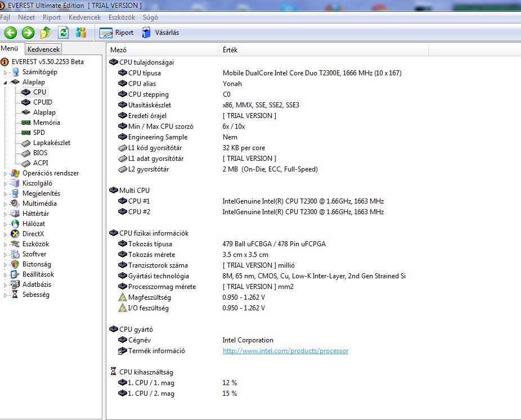The height and width of the screenshot is (420, 521).
Task: Click the Beállítások config icon
Action: (x=15, y=274)
